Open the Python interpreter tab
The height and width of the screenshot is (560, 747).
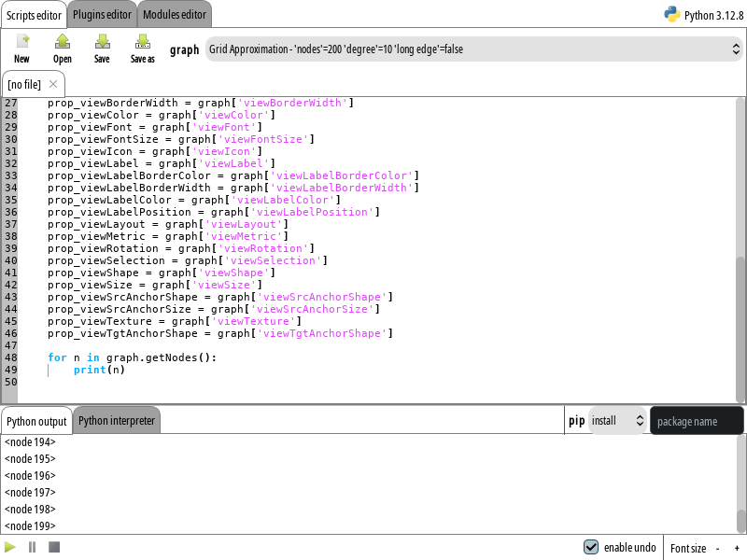[x=117, y=421]
